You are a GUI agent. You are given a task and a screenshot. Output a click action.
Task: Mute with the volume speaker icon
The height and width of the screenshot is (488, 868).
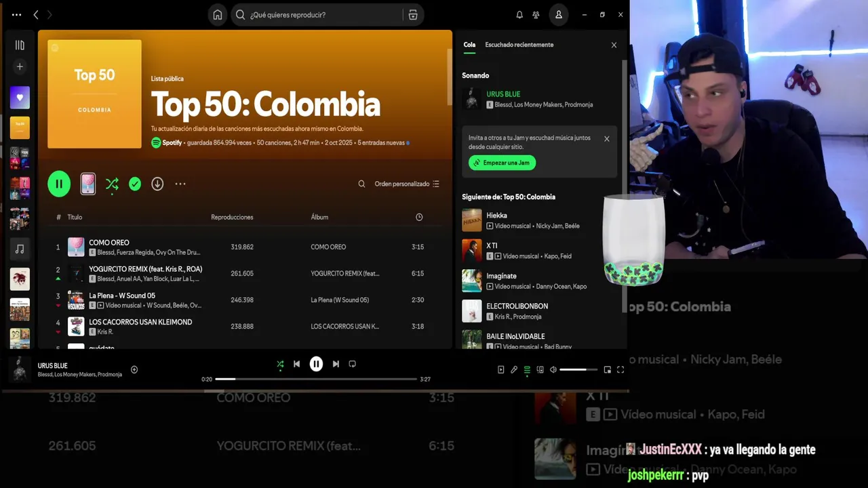click(x=553, y=369)
